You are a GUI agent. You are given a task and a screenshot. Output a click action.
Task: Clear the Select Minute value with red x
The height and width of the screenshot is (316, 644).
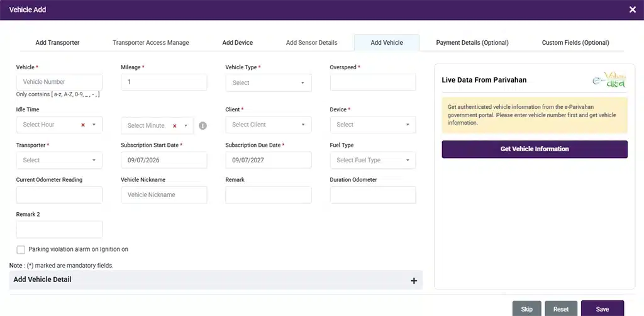tap(175, 126)
